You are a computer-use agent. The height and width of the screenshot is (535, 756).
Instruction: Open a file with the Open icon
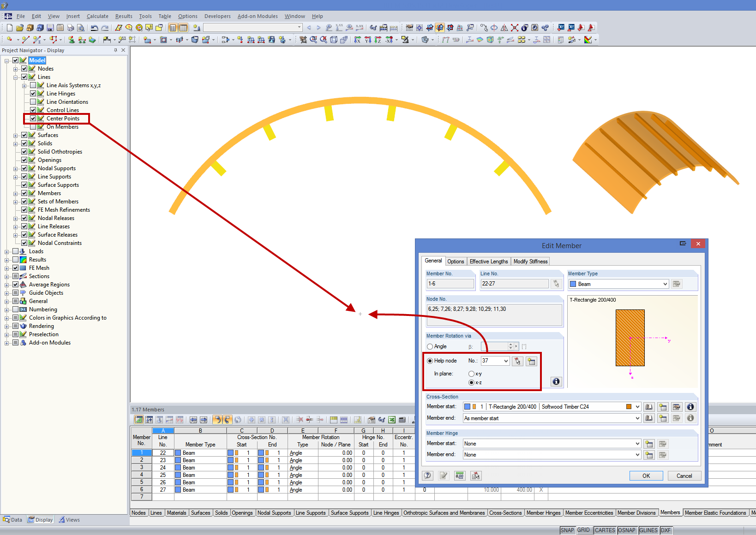pyautogui.click(x=19, y=27)
